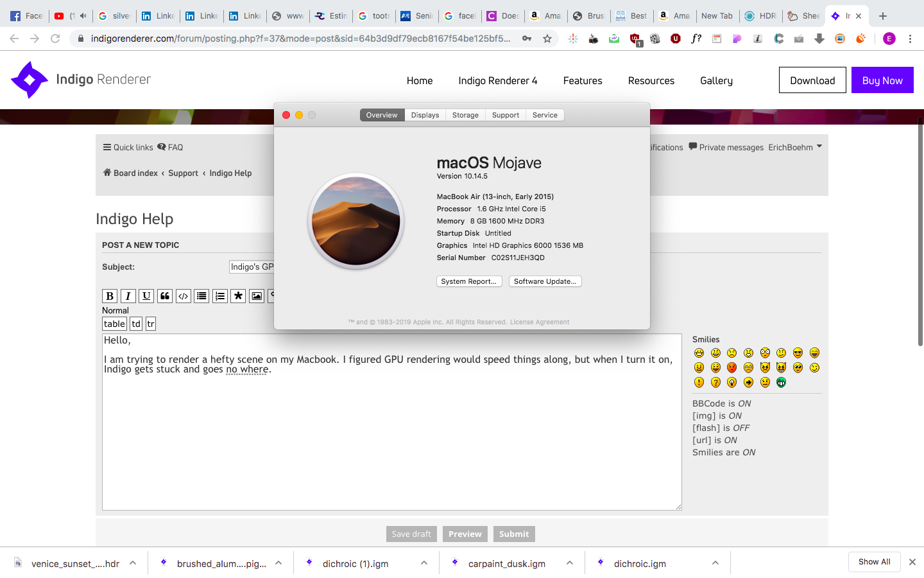The width and height of the screenshot is (924, 578).
Task: Insert an image using the image icon
Action: click(257, 296)
